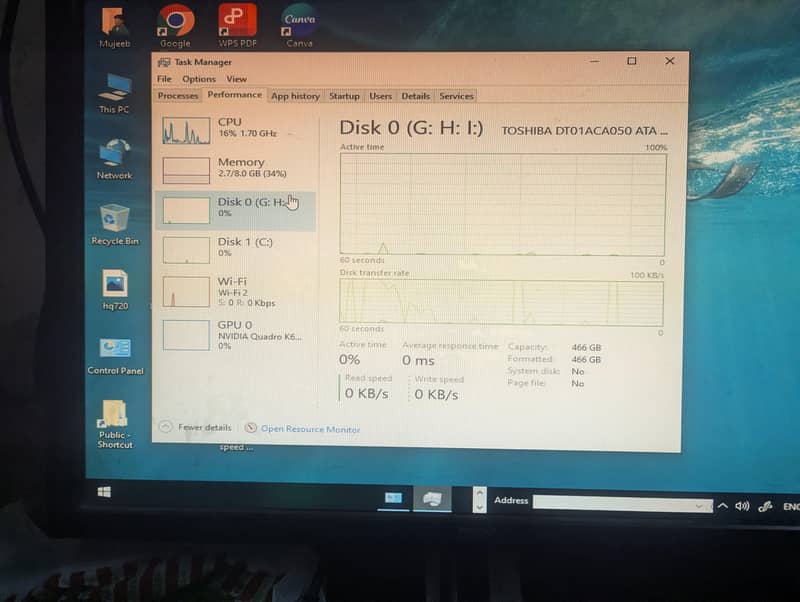The height and width of the screenshot is (602, 800).
Task: Select the Performance tab
Action: pos(234,94)
